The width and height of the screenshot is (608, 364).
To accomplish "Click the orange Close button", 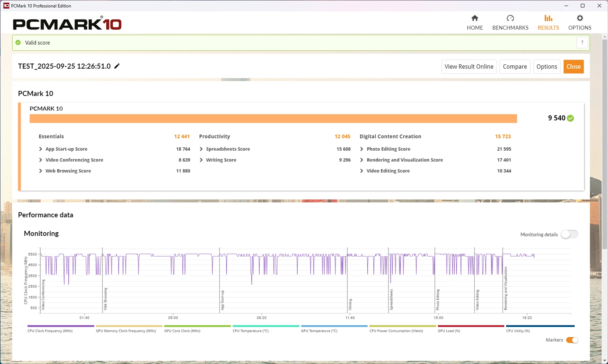I will pyautogui.click(x=573, y=66).
